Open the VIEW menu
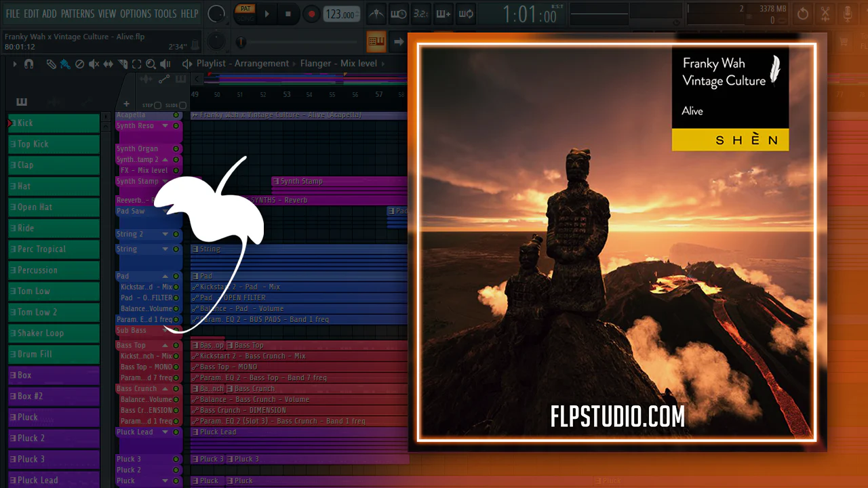Screen dimensions: 868x488 107,14
